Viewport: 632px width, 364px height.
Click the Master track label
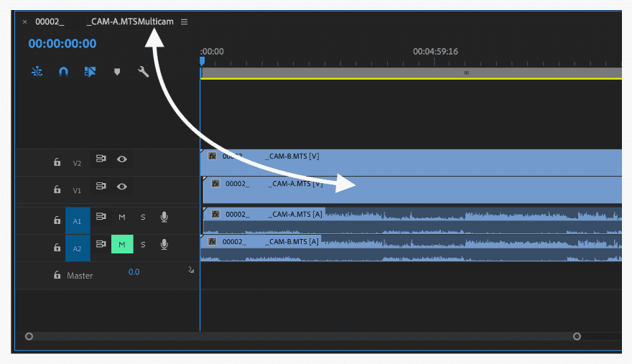[x=80, y=276]
